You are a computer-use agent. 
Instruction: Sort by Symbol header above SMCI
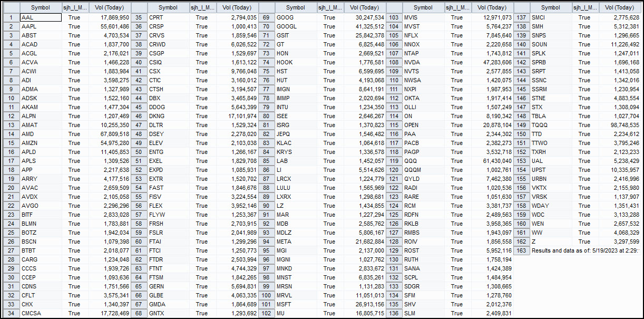point(551,7)
